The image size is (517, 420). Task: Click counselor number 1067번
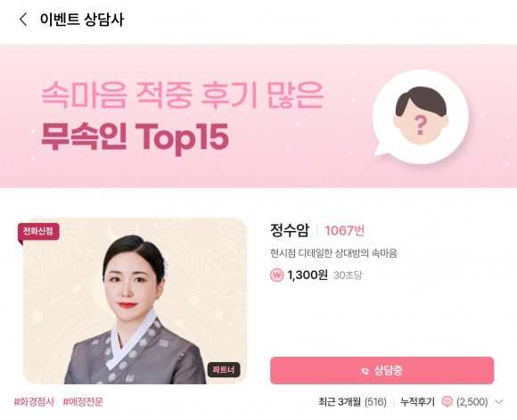[345, 231]
